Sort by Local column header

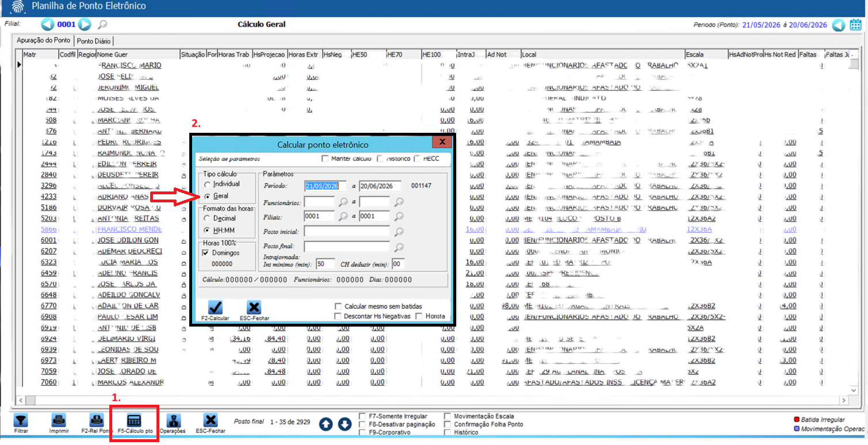pyautogui.click(x=603, y=55)
